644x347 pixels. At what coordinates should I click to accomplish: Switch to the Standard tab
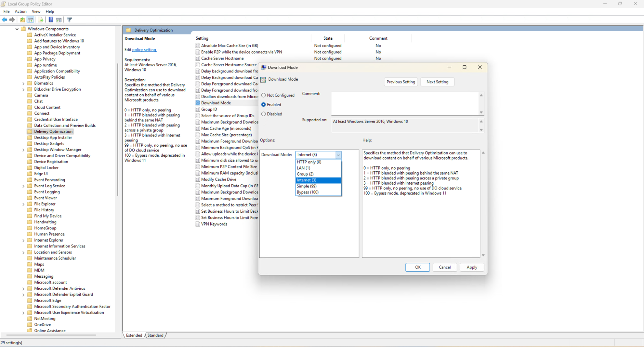(x=155, y=335)
